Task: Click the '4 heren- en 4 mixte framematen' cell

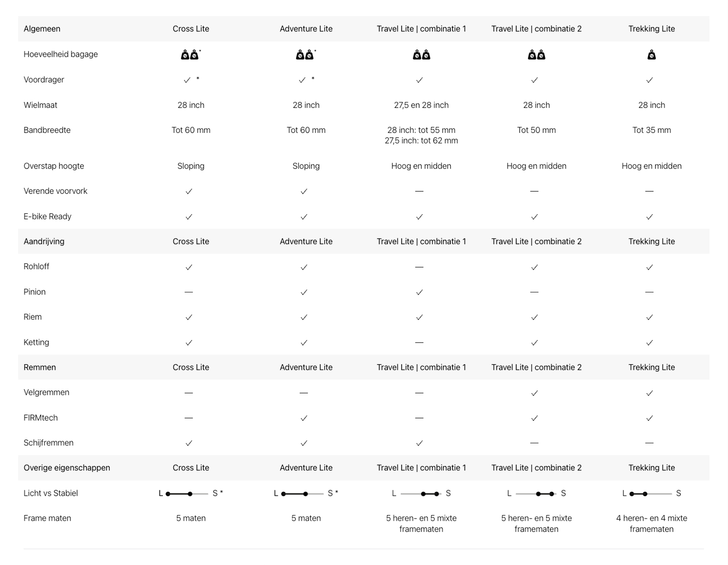Action: click(x=651, y=523)
